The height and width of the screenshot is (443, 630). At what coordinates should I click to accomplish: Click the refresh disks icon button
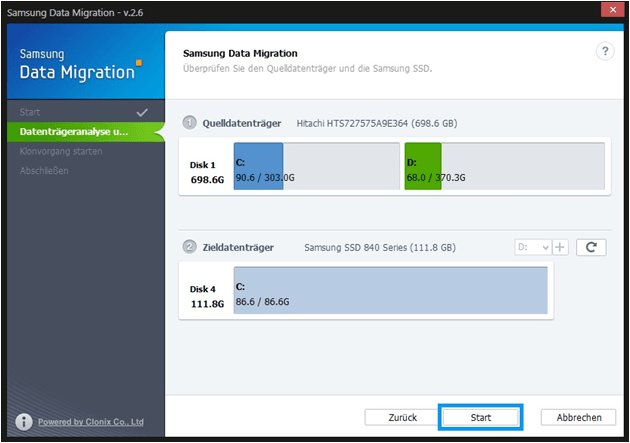click(592, 247)
